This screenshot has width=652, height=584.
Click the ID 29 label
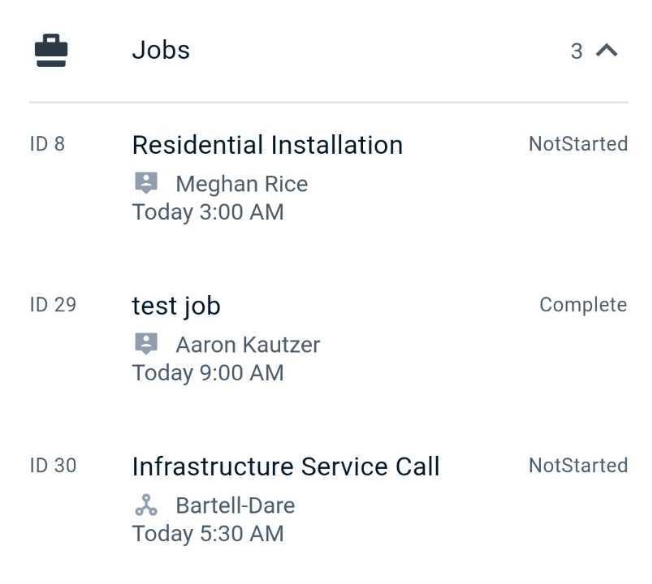tap(53, 304)
